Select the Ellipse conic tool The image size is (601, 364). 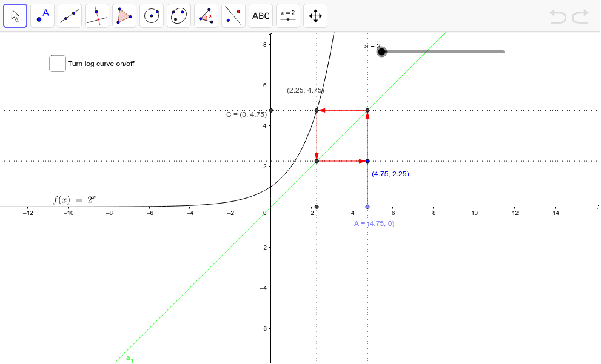179,16
